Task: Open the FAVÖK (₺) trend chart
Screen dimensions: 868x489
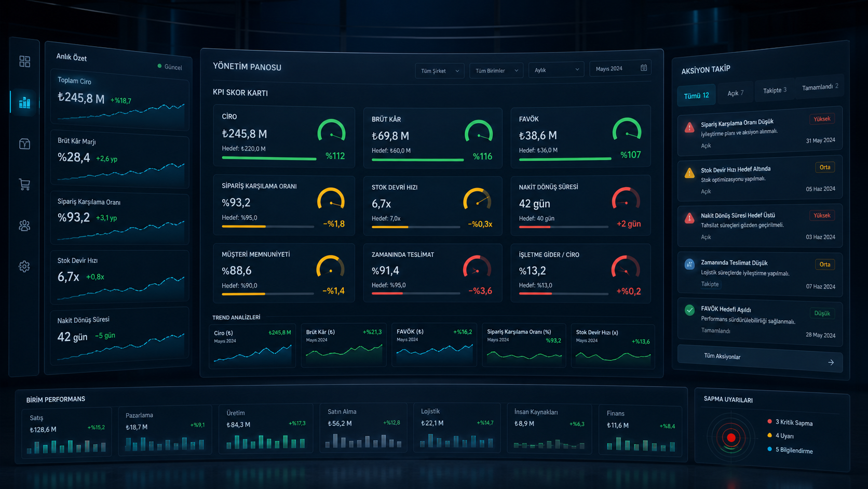Action: click(434, 345)
